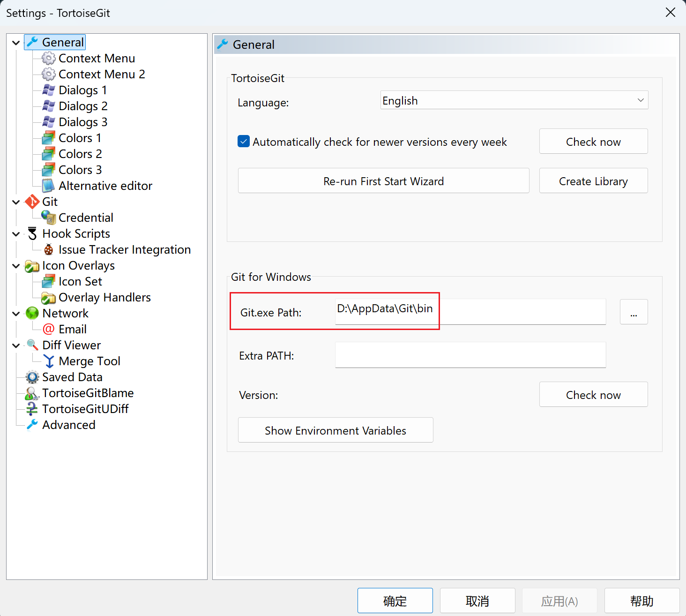Click the Create Library button
686x616 pixels.
pyautogui.click(x=593, y=180)
